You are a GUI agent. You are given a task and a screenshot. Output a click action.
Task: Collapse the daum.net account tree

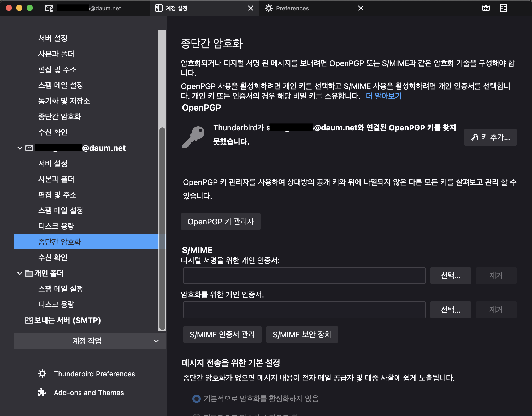point(20,148)
